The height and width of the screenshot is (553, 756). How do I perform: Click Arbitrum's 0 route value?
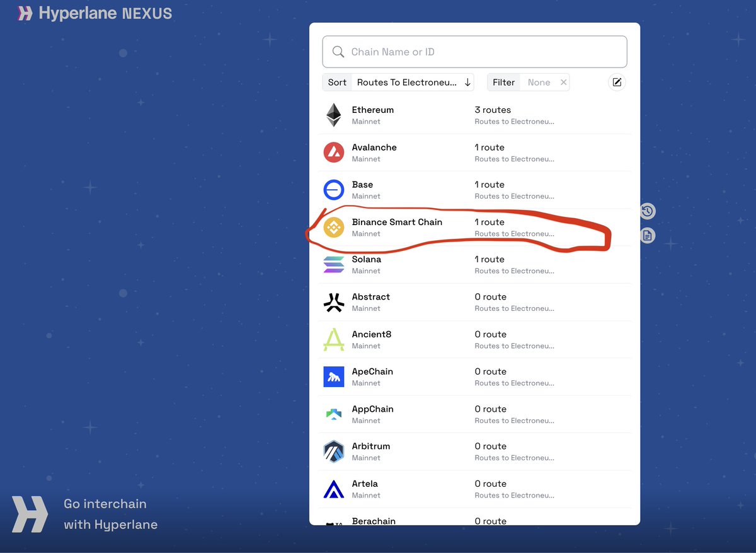490,446
